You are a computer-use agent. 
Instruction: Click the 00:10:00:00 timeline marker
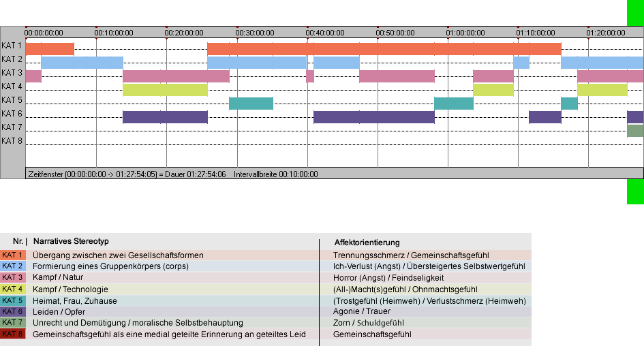click(114, 33)
